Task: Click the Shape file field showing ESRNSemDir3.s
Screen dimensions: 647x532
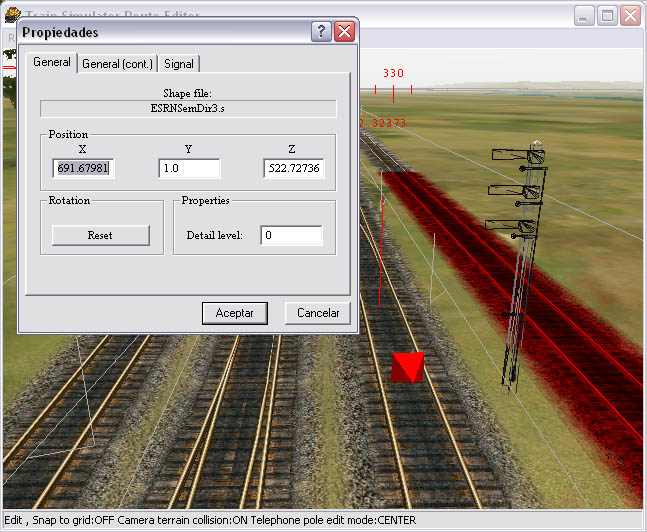Action: coord(188,108)
